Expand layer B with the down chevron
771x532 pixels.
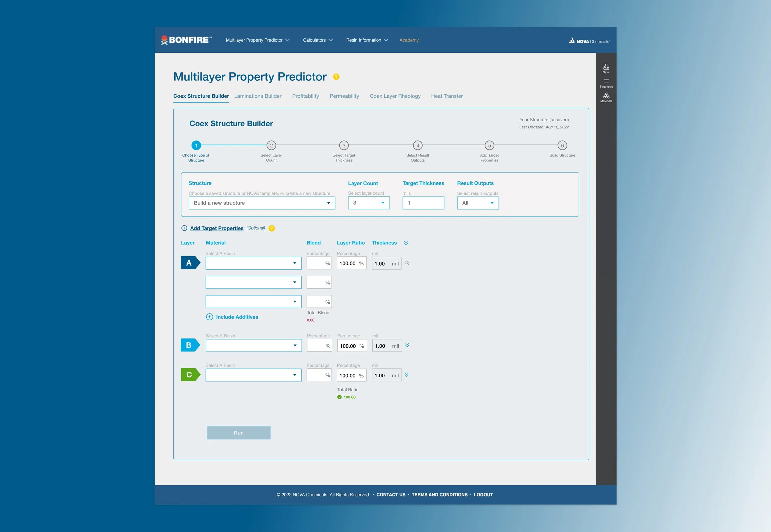click(407, 345)
